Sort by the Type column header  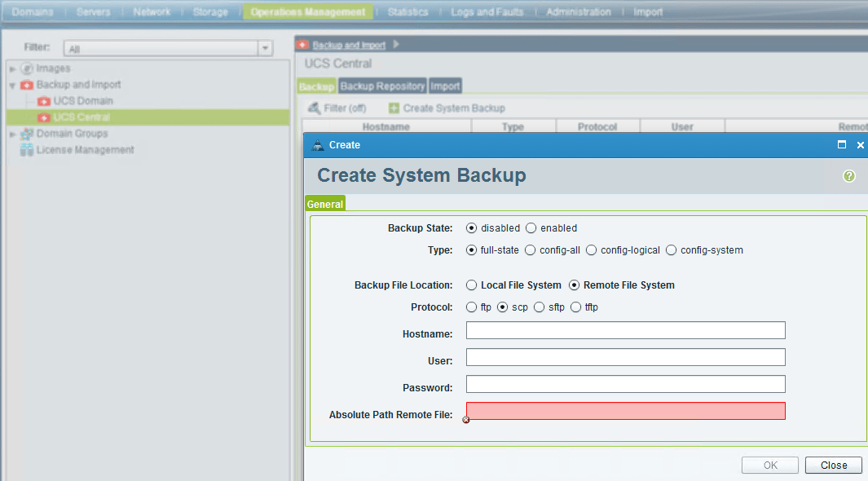click(x=513, y=126)
